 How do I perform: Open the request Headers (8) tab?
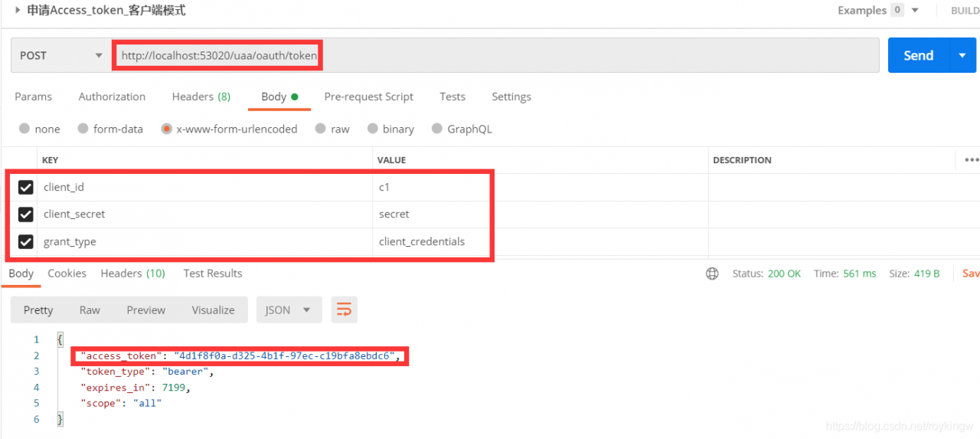(201, 97)
